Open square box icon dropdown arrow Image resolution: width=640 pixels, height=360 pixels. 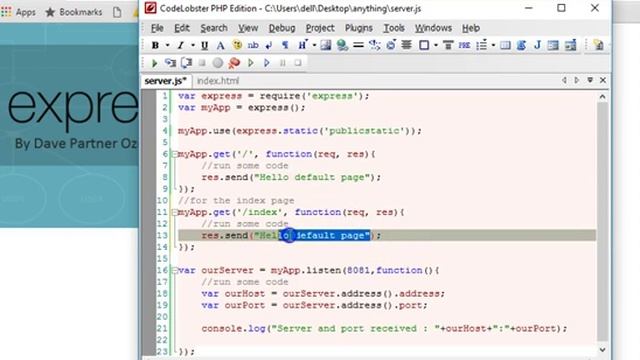(436, 45)
